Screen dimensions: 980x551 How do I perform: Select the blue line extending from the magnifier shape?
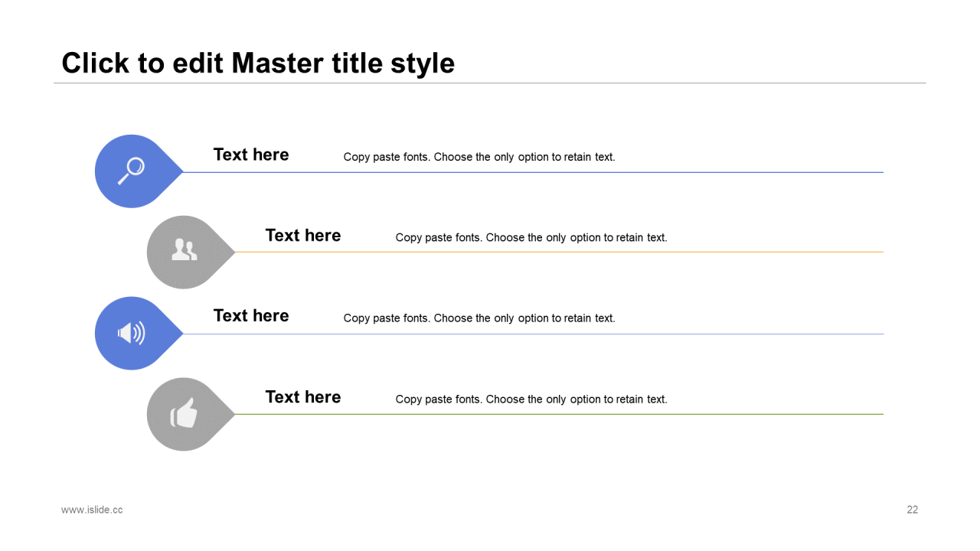point(536,172)
